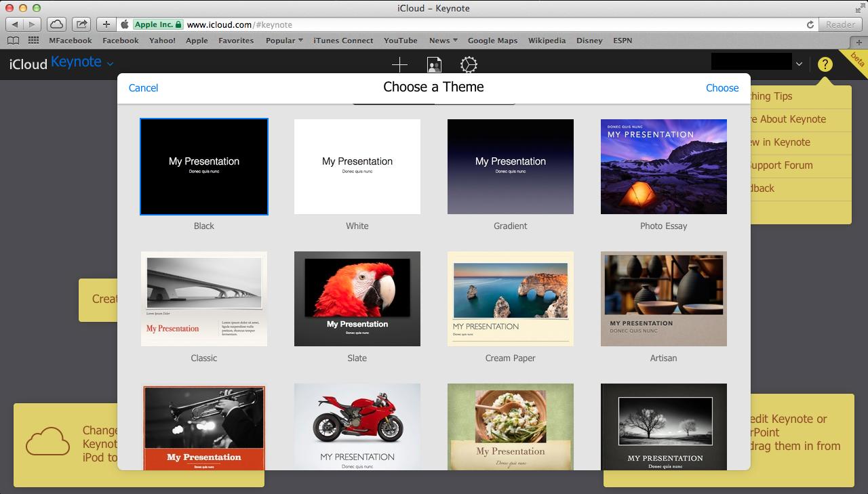868x494 pixels.
Task: Open the MFacebook bookmark
Action: (x=71, y=41)
